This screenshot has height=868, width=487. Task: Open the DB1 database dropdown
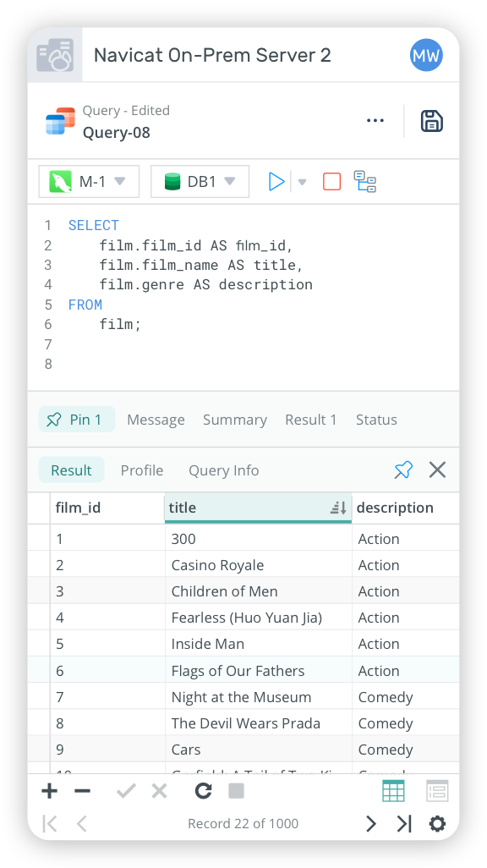point(200,181)
